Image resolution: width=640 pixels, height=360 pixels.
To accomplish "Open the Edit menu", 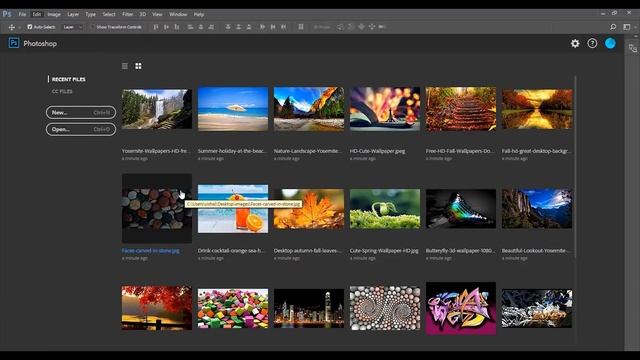I will (37, 14).
